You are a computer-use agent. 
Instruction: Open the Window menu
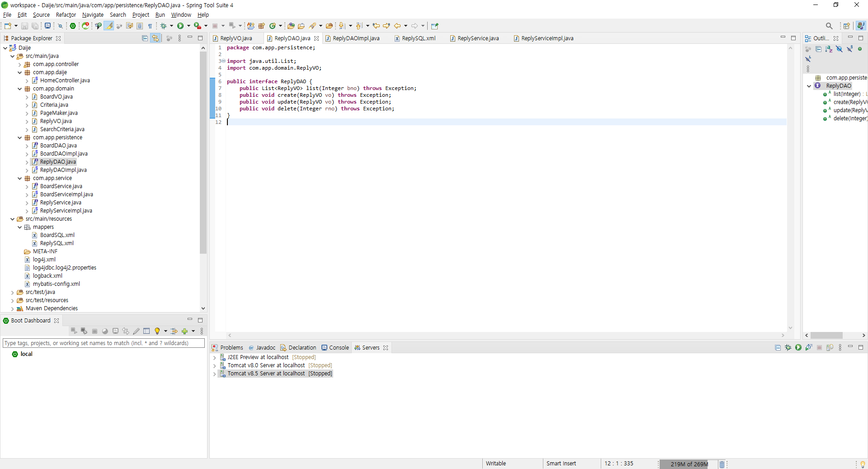(x=181, y=15)
